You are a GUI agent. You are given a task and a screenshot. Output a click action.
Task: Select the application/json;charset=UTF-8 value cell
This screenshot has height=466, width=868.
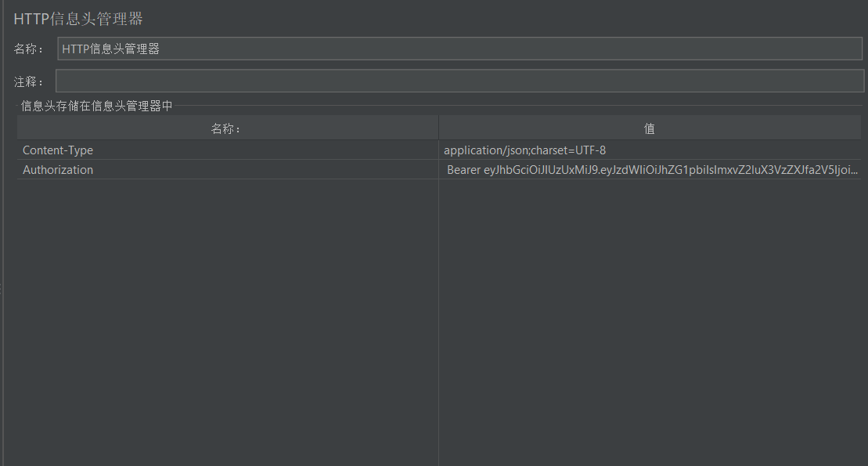point(650,150)
